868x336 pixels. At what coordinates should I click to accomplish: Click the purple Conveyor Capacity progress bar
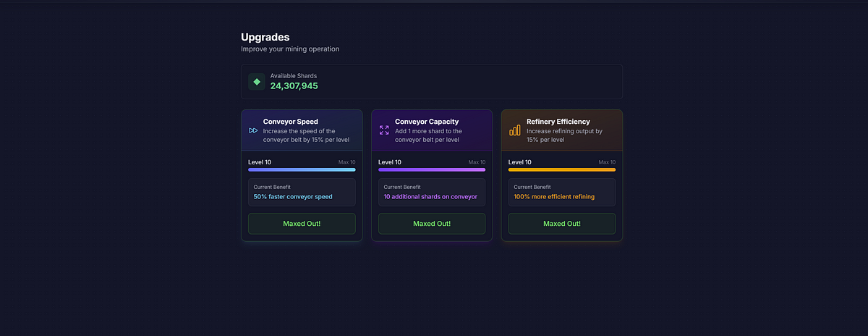pos(432,169)
